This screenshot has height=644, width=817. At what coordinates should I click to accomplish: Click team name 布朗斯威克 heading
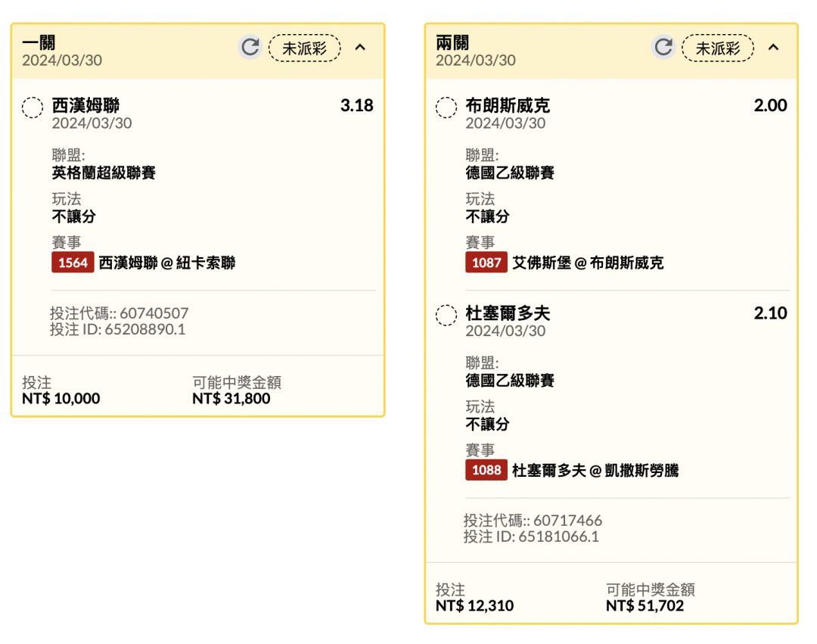click(508, 106)
